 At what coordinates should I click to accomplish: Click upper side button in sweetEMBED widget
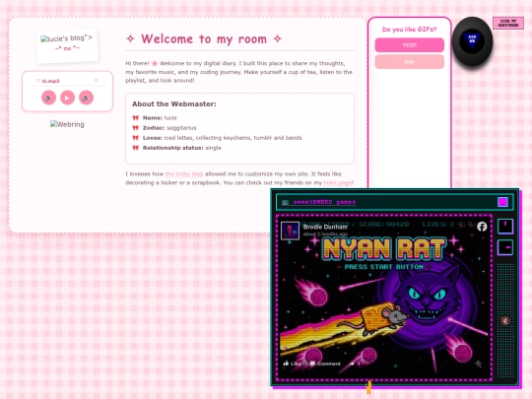pos(505,227)
